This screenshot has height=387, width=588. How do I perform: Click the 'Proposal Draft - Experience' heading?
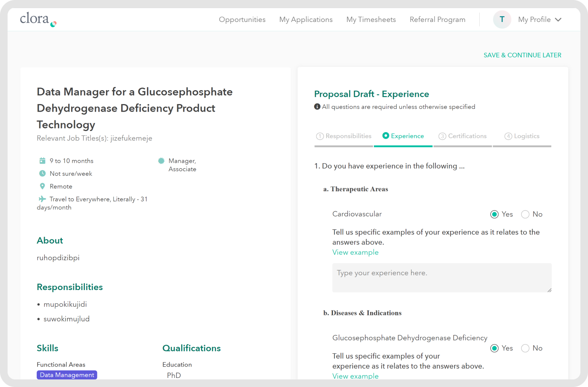[x=372, y=94]
